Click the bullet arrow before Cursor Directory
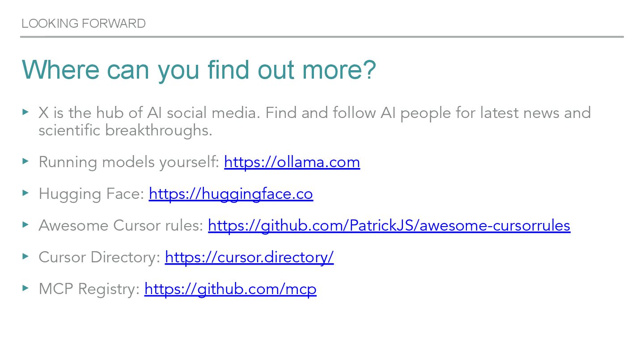The height and width of the screenshot is (362, 644). (x=25, y=256)
